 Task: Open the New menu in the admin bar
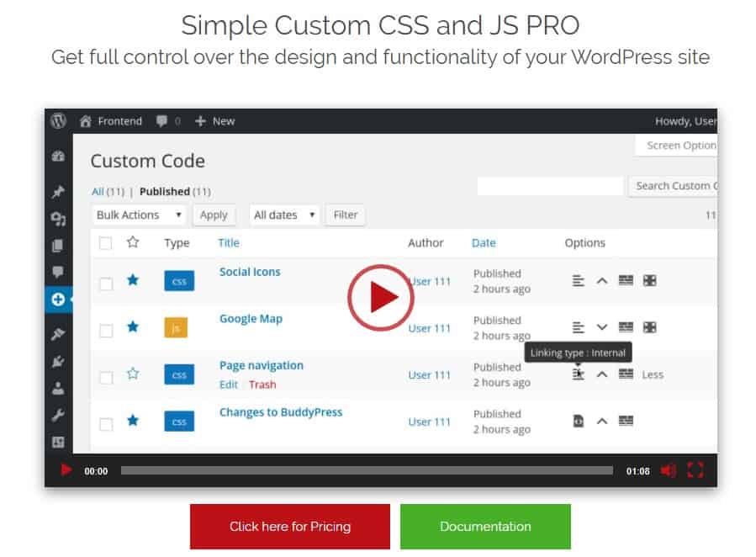pyautogui.click(x=215, y=121)
